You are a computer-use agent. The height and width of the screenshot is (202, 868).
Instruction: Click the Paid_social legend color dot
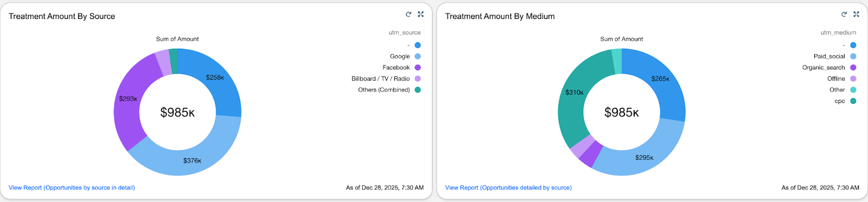(853, 56)
